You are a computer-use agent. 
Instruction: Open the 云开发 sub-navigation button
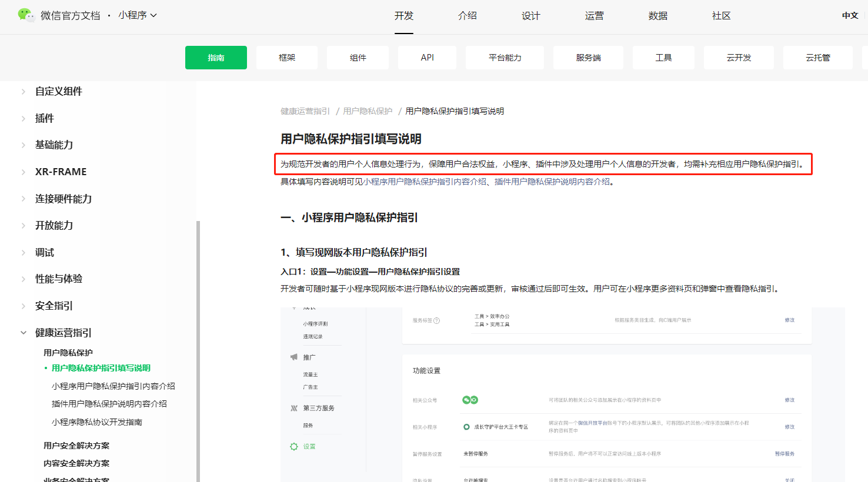[x=739, y=58]
